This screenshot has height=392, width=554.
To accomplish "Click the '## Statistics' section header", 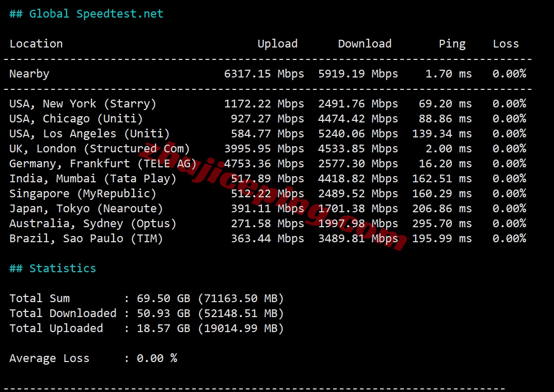I will point(62,268).
